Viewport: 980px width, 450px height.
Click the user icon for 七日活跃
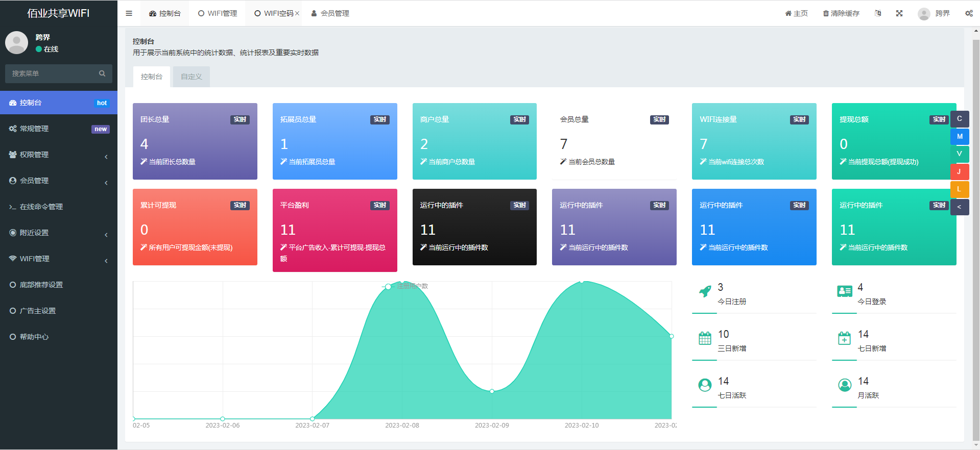pyautogui.click(x=705, y=385)
